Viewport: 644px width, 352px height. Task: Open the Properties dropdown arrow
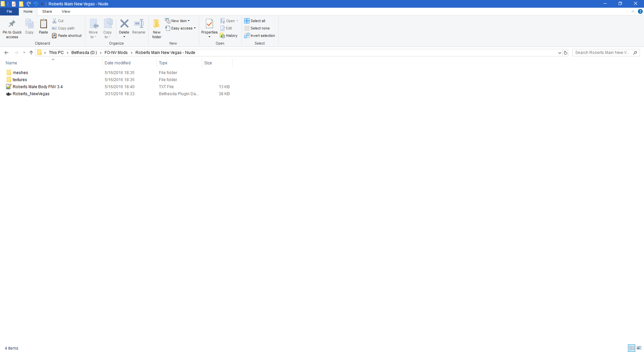pos(209,37)
